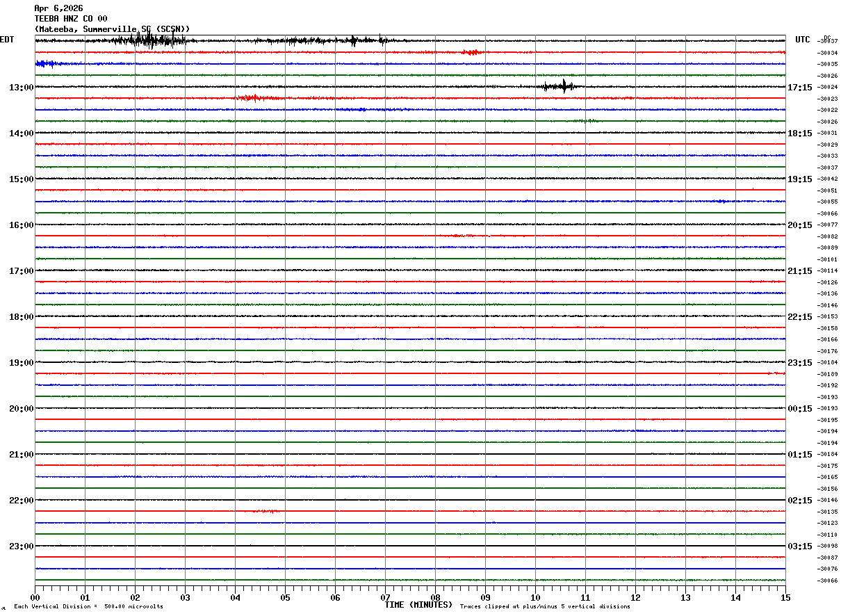841x616 pixels.
Task: Click the station code 'TEEBA HNZ CO 00'
Action: (x=71, y=19)
